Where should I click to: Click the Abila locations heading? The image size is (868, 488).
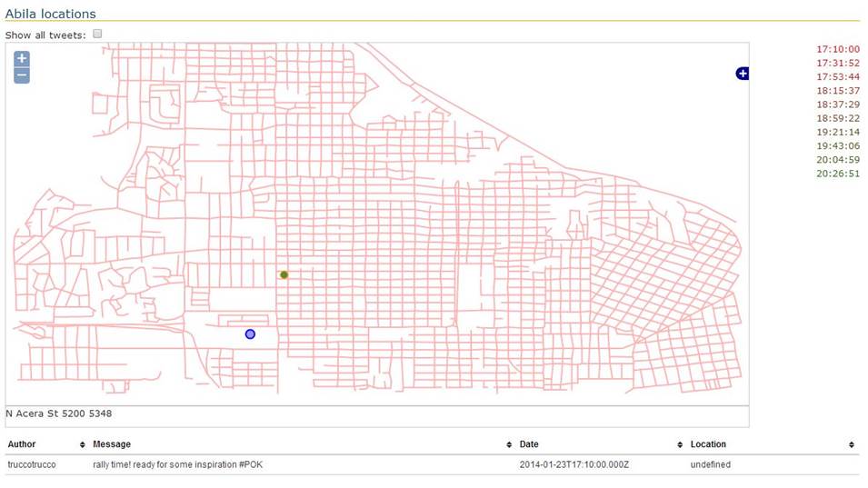[x=50, y=14]
